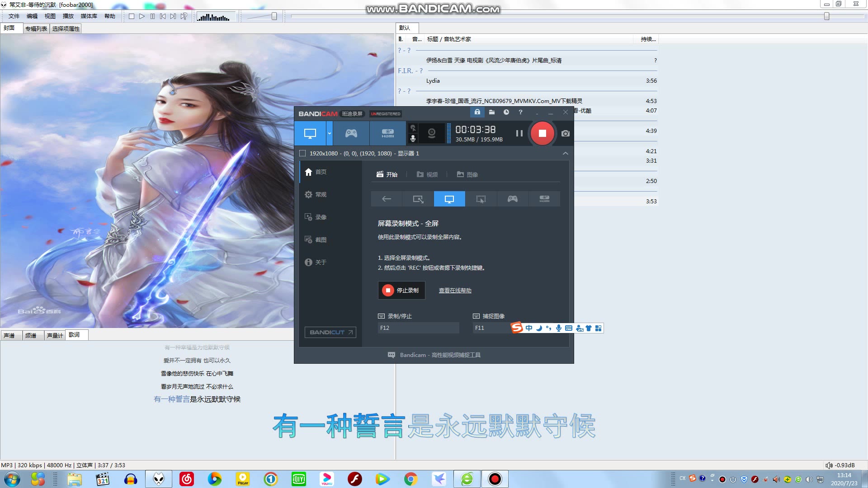Open the 查看在线帮助 link
The height and width of the screenshot is (488, 868).
pyautogui.click(x=455, y=291)
